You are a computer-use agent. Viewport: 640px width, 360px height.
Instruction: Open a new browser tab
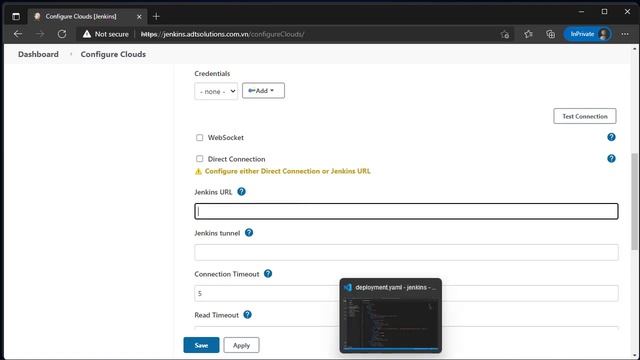click(156, 16)
